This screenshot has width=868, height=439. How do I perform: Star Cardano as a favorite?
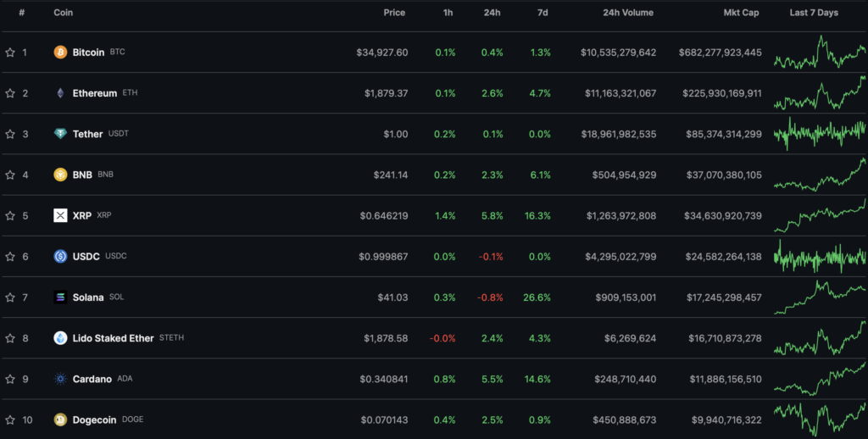point(10,379)
